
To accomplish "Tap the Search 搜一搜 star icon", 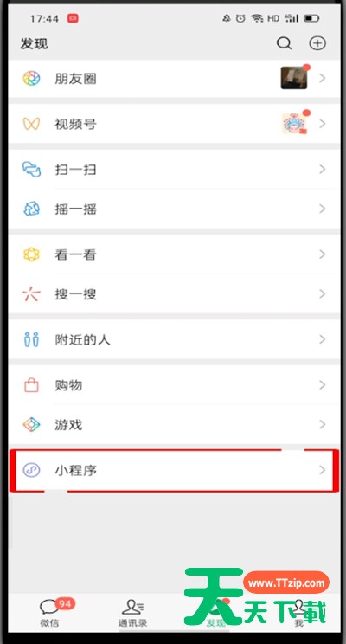I will [31, 294].
